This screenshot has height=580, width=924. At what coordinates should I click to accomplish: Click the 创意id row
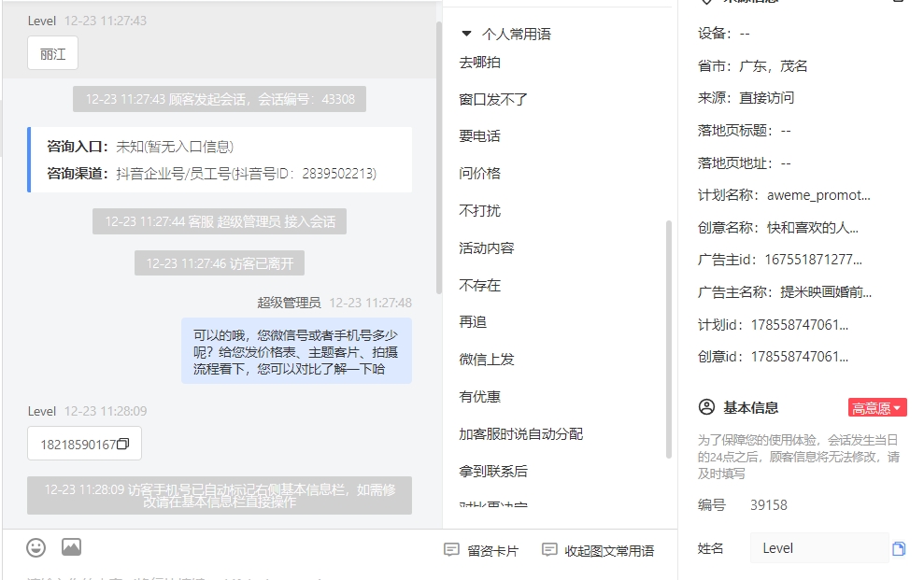pos(774,357)
